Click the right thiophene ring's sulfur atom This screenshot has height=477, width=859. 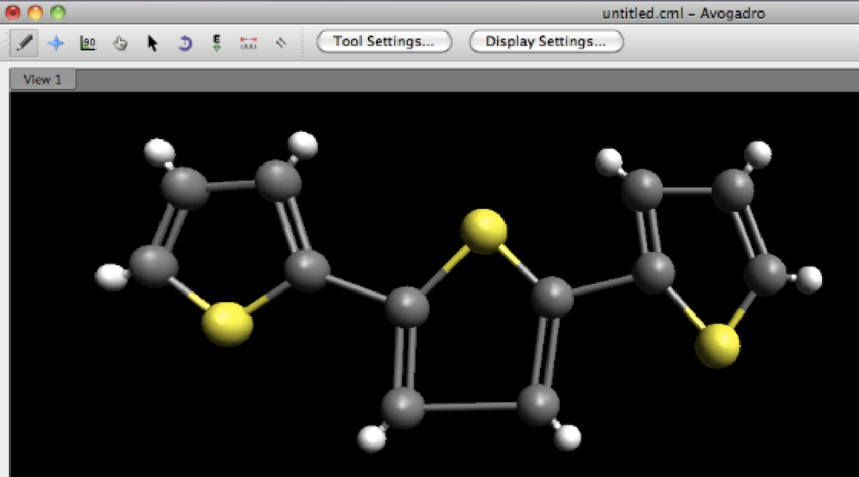[718, 344]
